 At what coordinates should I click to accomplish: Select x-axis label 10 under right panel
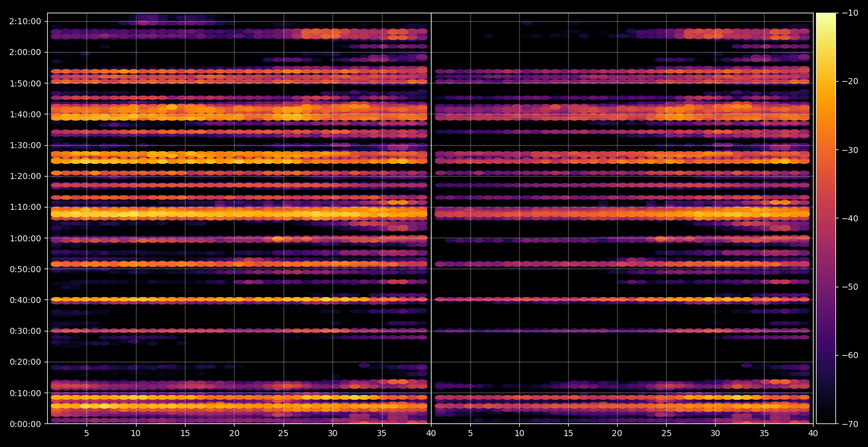click(519, 433)
